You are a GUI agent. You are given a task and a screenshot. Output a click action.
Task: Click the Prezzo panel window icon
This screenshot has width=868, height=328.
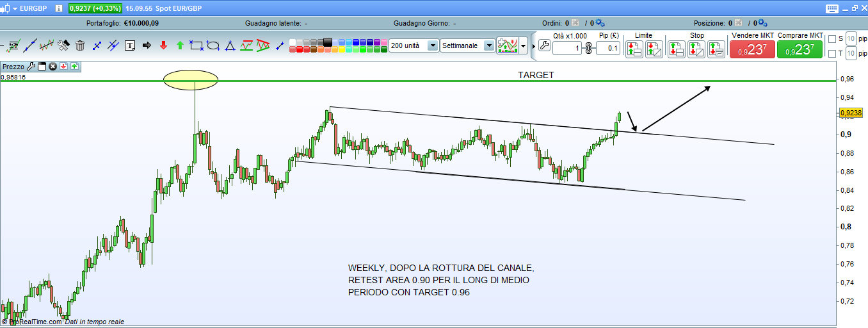(42, 66)
